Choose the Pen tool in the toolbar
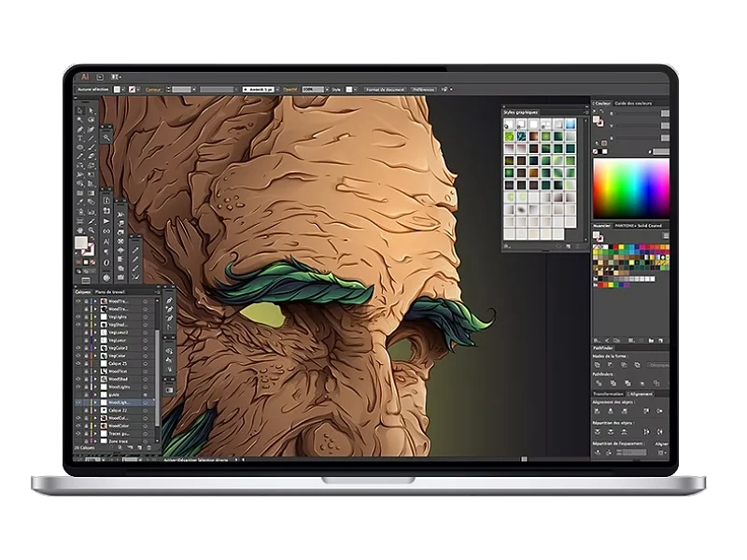747x560 pixels. pyautogui.click(x=79, y=129)
